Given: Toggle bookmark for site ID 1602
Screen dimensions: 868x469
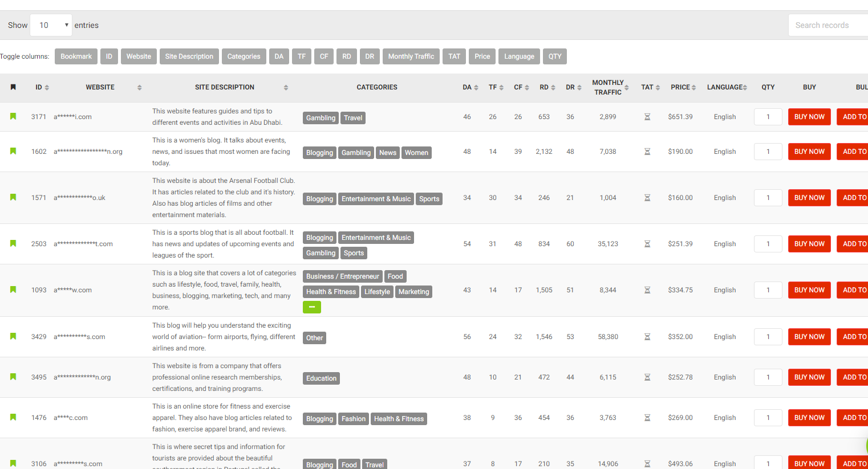Looking at the screenshot, I should tap(13, 151).
